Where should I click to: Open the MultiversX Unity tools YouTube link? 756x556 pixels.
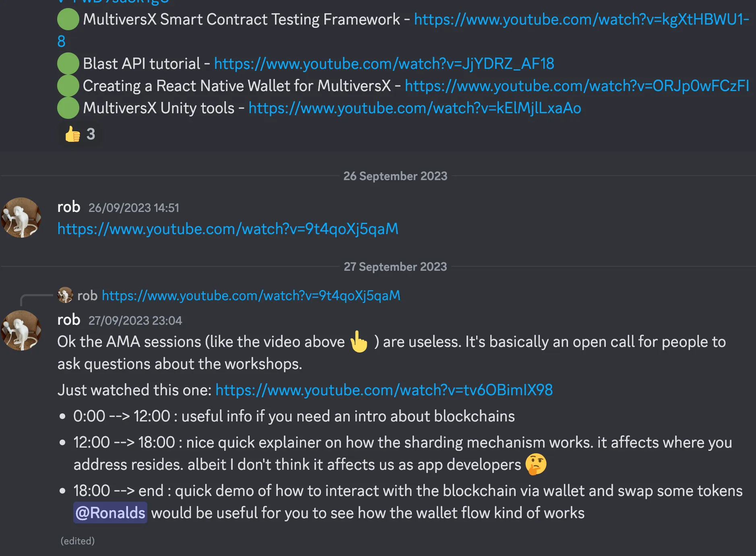(x=415, y=108)
